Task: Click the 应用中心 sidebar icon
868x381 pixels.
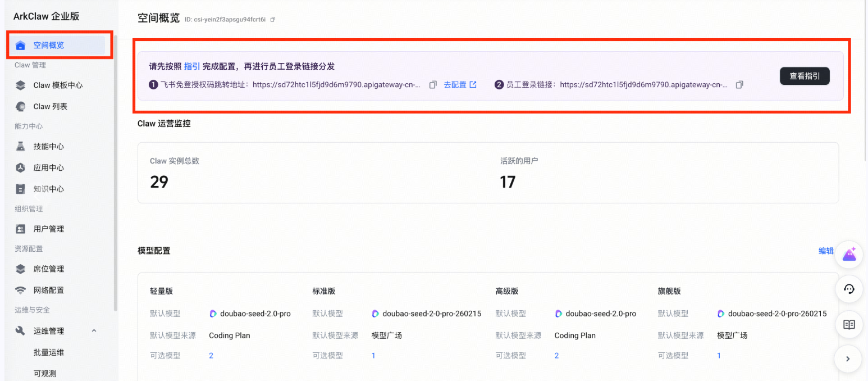Action: pos(21,168)
